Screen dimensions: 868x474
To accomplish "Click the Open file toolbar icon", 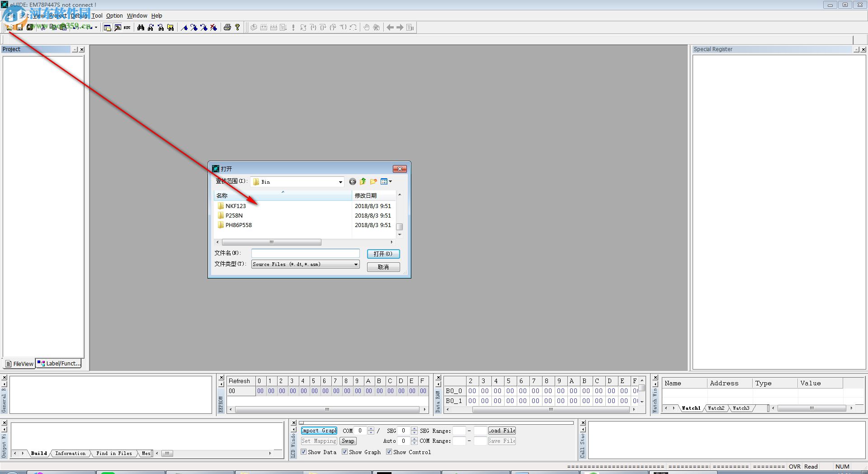I will pos(9,28).
